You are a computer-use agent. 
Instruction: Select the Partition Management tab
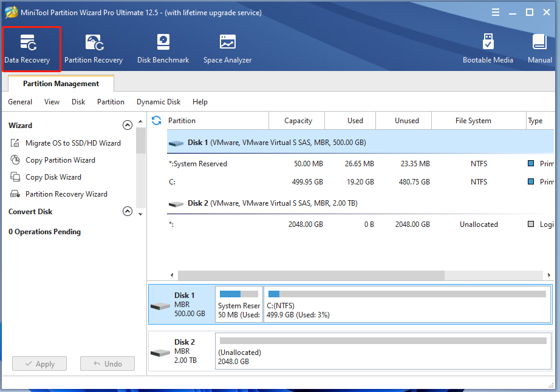tap(61, 84)
